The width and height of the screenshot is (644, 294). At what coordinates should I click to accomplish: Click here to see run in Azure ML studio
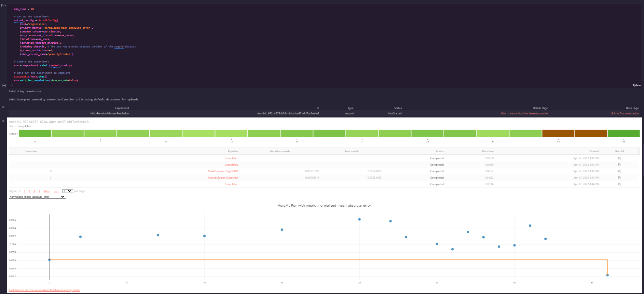coord(44,290)
